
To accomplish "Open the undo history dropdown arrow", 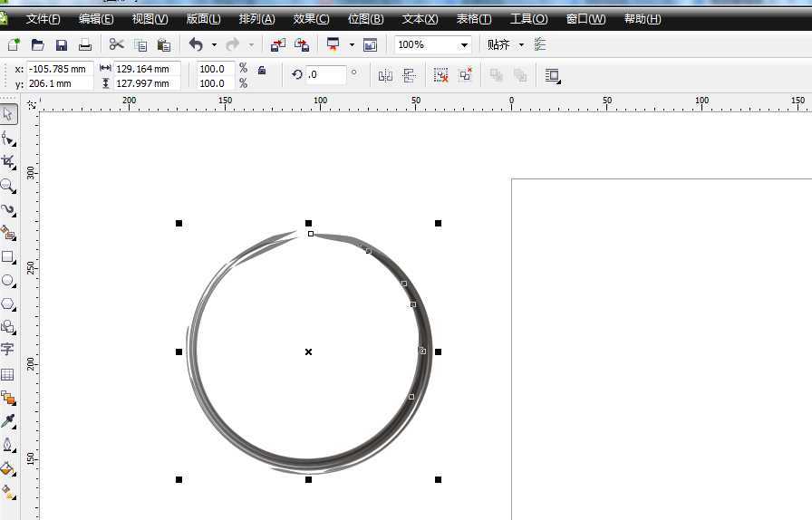I will 214,44.
